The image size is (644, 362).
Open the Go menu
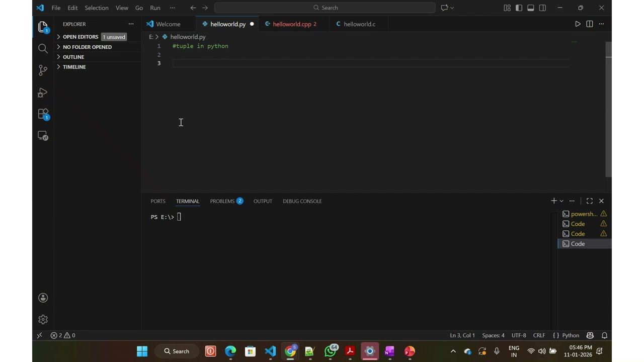139,8
